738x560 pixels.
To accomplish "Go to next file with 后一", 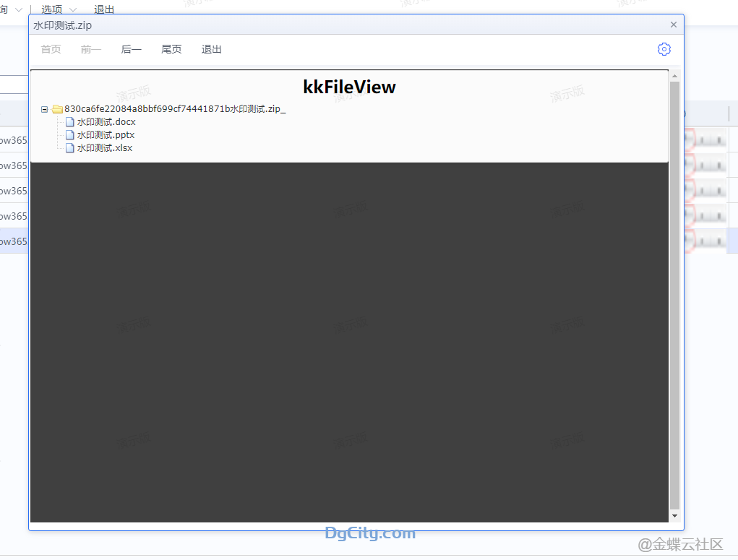I will tap(132, 49).
